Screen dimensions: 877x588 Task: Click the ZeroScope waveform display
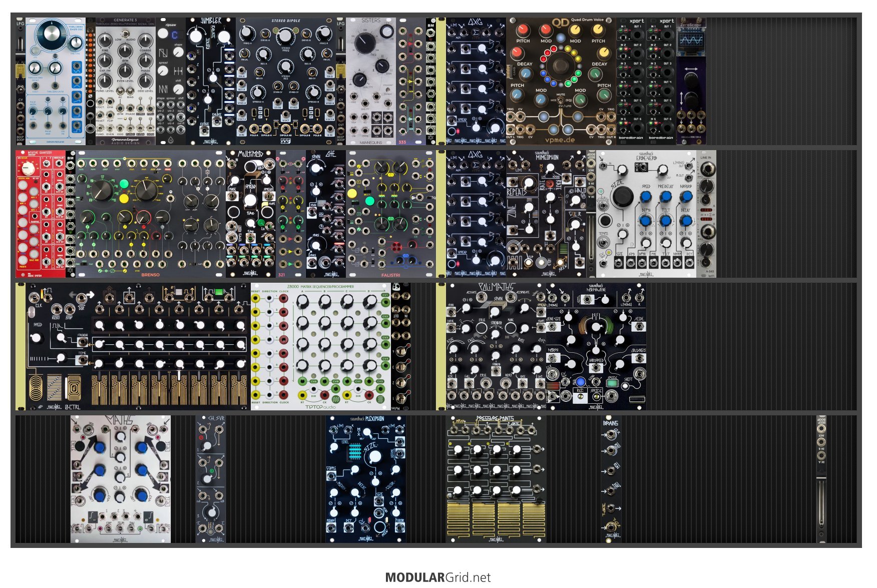[x=691, y=40]
